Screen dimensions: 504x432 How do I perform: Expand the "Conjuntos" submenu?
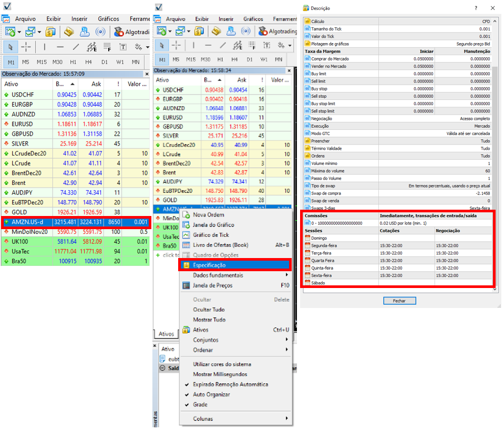235,340
